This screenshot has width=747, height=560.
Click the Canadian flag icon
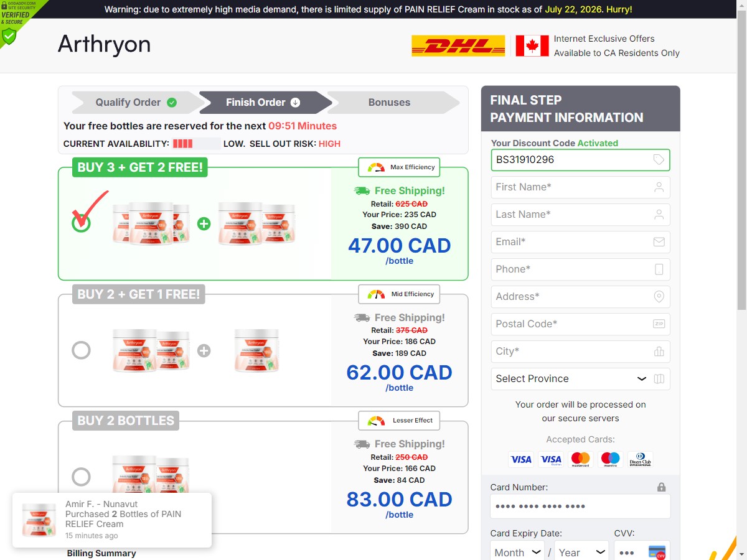532,46
